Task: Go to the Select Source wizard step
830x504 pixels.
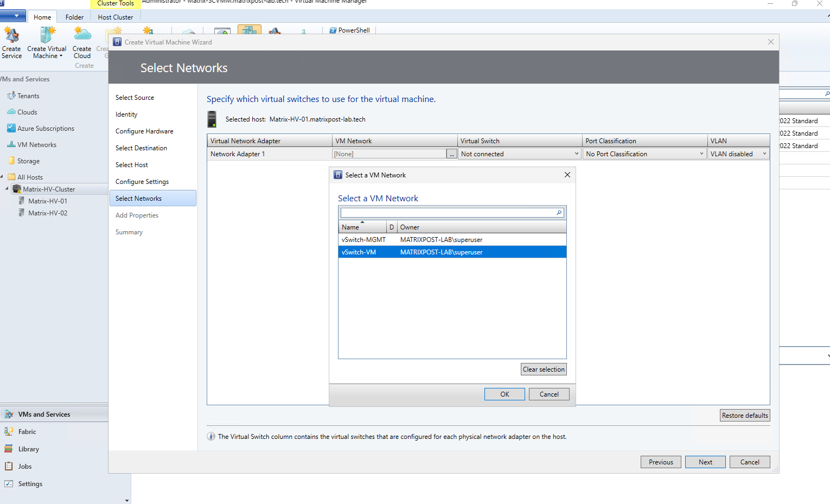Action: point(135,98)
